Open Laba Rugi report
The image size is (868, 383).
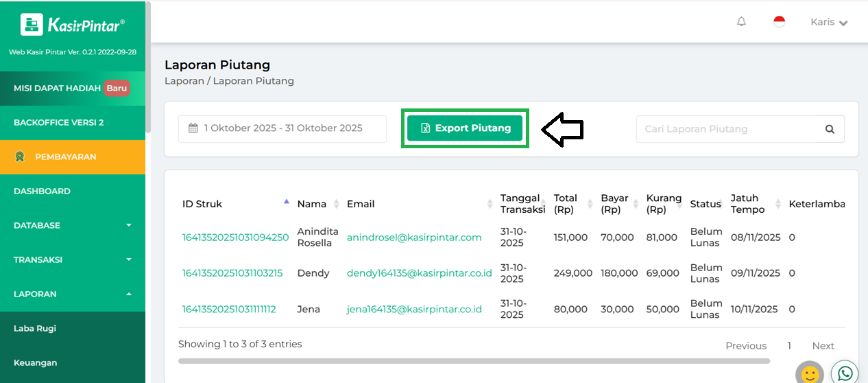(35, 328)
